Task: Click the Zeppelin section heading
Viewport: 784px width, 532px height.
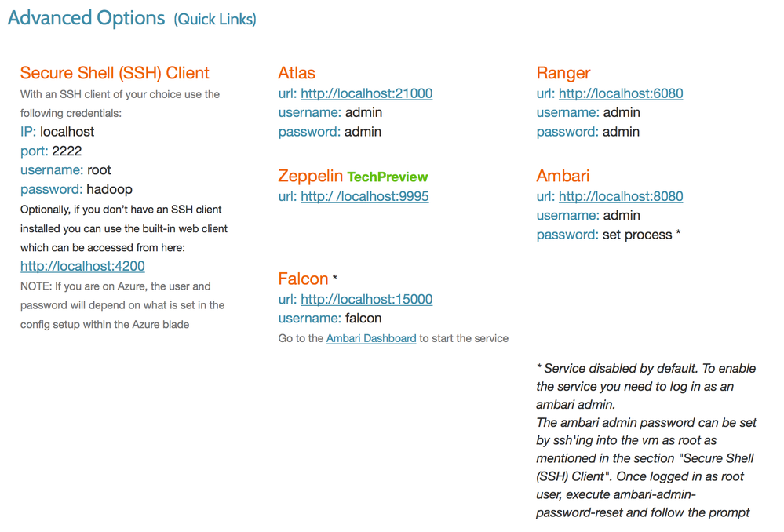Action: click(311, 177)
